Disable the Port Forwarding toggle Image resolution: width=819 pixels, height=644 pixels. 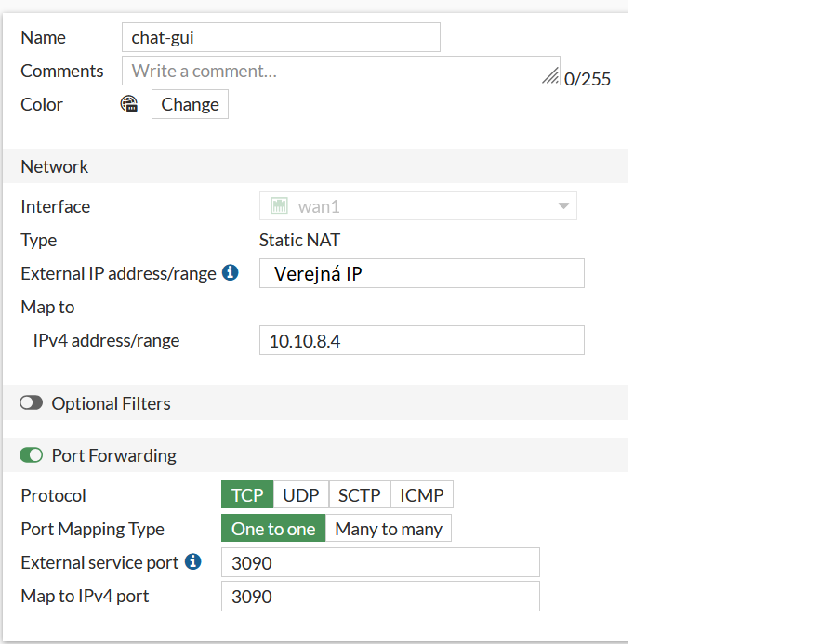pos(32,455)
